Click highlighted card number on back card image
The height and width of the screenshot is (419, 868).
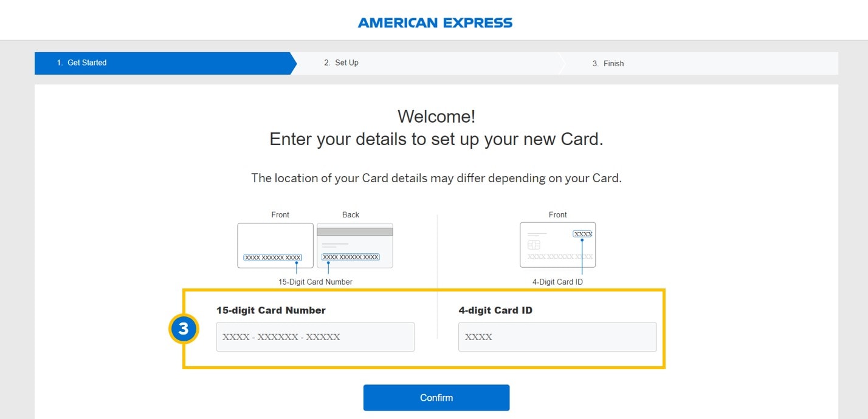(x=351, y=257)
